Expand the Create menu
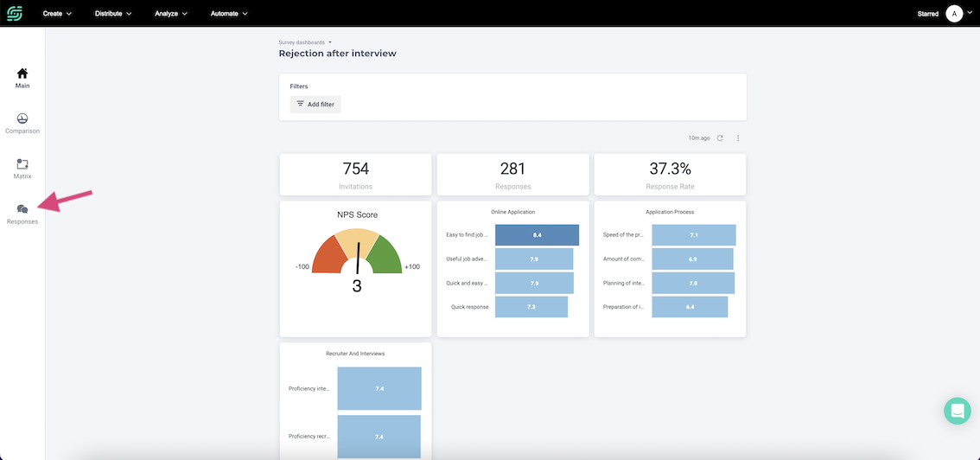 click(x=58, y=13)
